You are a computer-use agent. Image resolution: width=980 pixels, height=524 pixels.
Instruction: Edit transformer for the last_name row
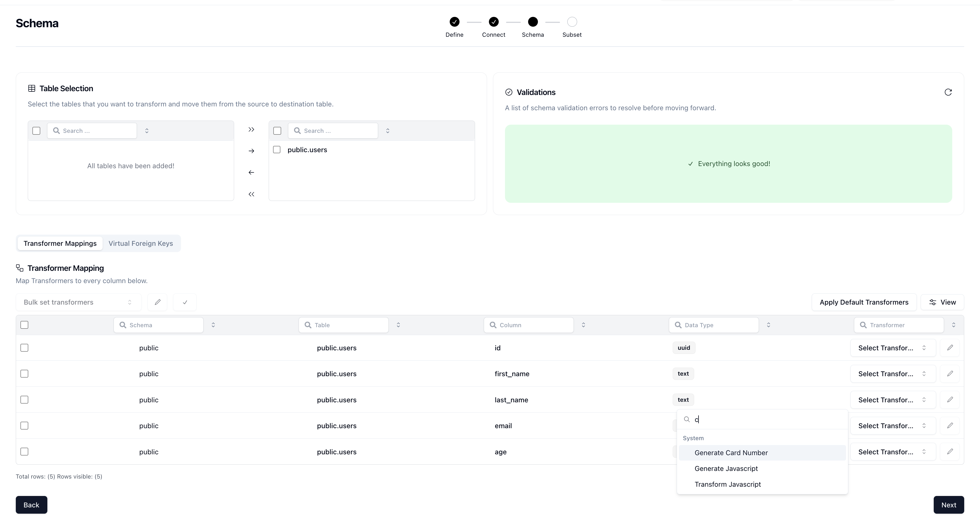pos(950,400)
